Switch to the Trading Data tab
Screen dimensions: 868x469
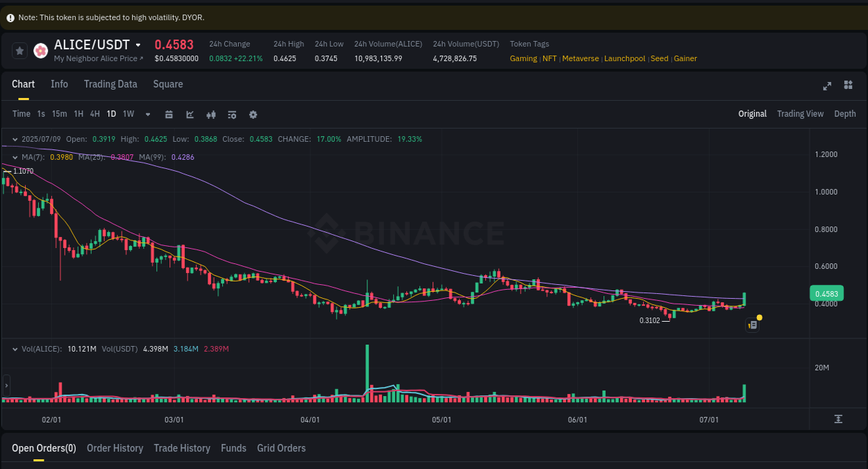point(110,84)
